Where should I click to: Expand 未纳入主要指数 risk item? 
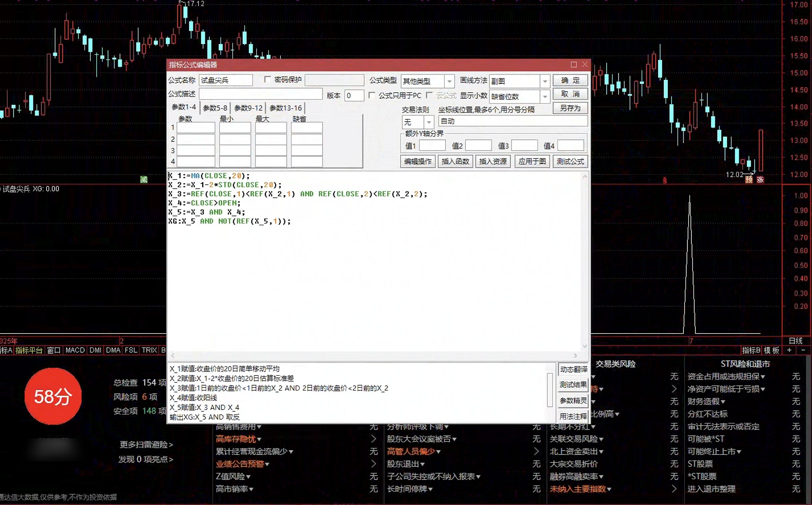(580, 489)
